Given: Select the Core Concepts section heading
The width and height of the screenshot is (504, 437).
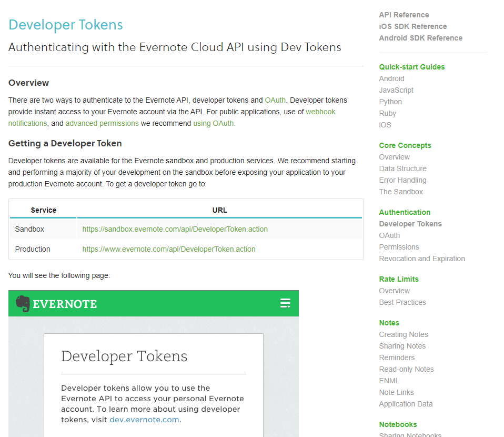Looking at the screenshot, I should [x=405, y=145].
